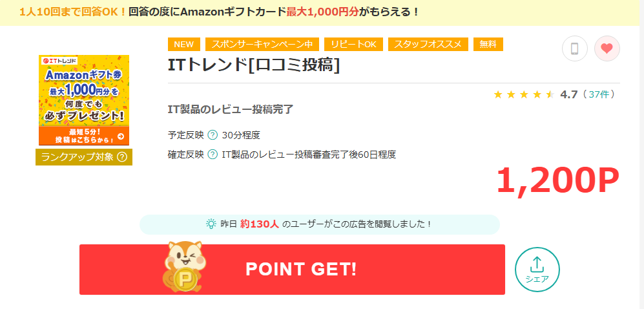This screenshot has height=309, width=644.
Task: Click the スタッフオススメ tag
Action: click(x=428, y=45)
